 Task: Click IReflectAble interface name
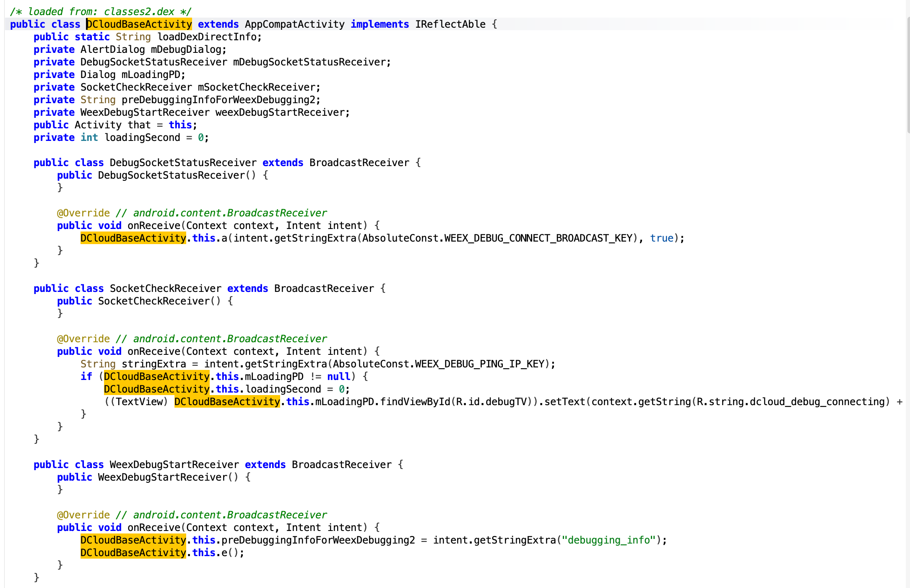[450, 24]
